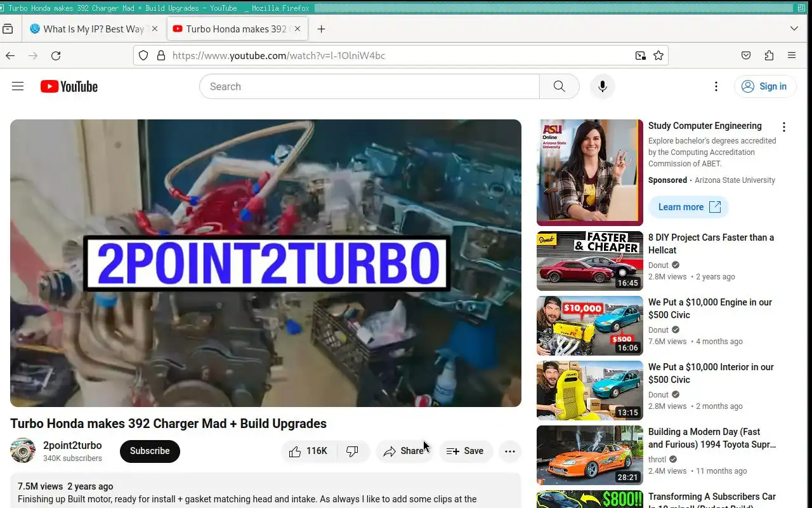Save video to a playlist
This screenshot has width=812, height=508.
tap(466, 451)
